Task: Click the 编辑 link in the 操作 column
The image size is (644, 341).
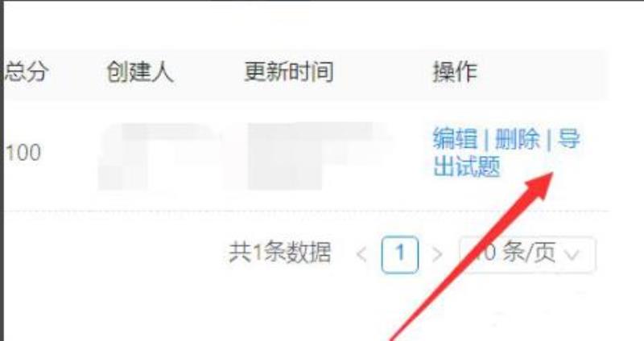Action: 455,138
